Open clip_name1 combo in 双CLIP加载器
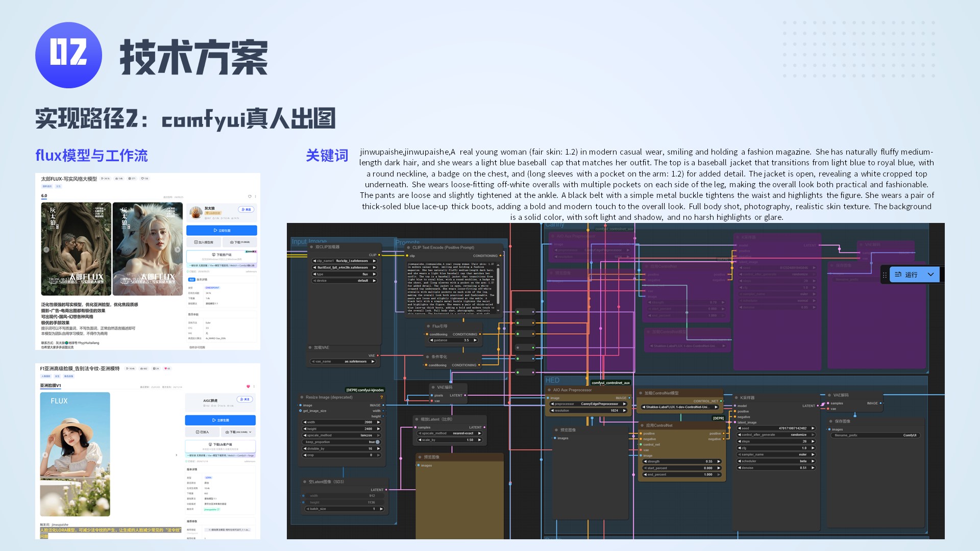Viewport: 980px width, 551px height. [345, 261]
